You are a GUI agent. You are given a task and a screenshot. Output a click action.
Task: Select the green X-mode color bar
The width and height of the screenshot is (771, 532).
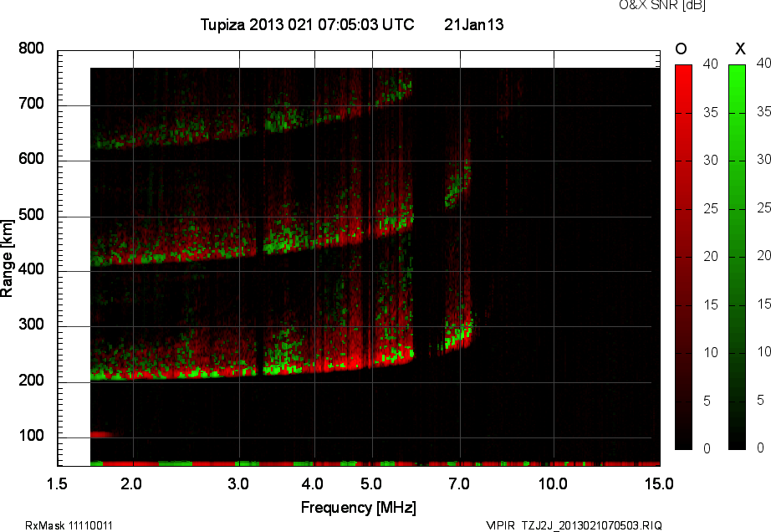pyautogui.click(x=737, y=257)
